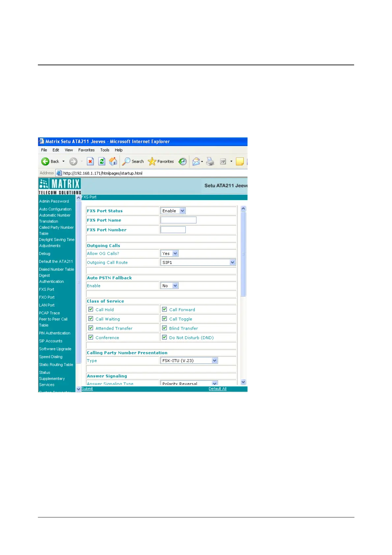Click the form's scrollbar up arrow
392x555 pixels.
coord(243,209)
